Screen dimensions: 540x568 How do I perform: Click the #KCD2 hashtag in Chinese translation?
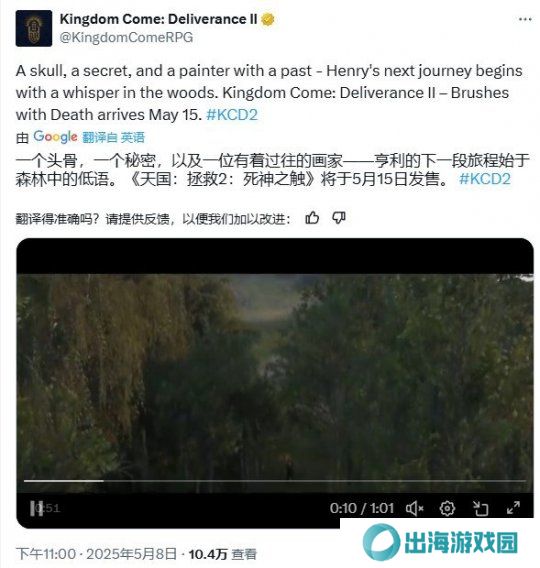485,179
